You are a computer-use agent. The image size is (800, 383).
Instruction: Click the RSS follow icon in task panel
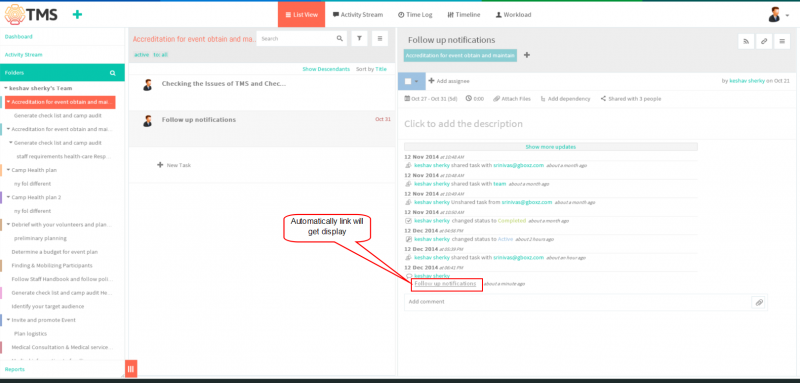click(x=746, y=42)
